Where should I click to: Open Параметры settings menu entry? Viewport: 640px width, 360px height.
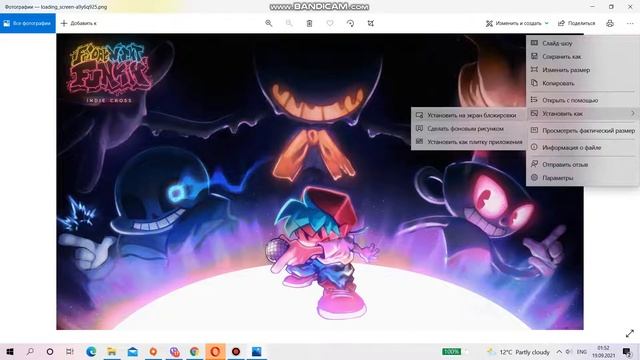tap(582, 178)
